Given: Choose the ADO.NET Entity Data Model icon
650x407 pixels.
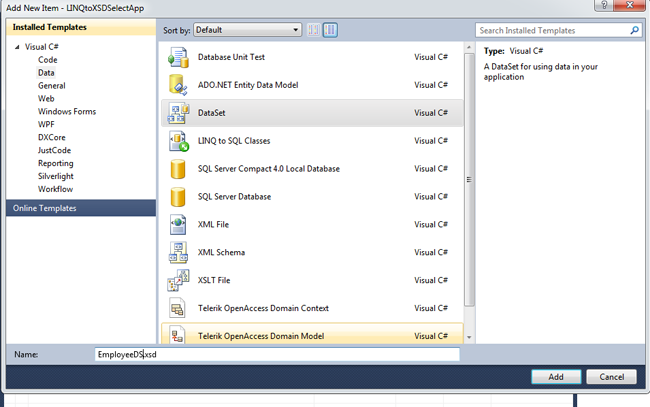Looking at the screenshot, I should coord(179,85).
